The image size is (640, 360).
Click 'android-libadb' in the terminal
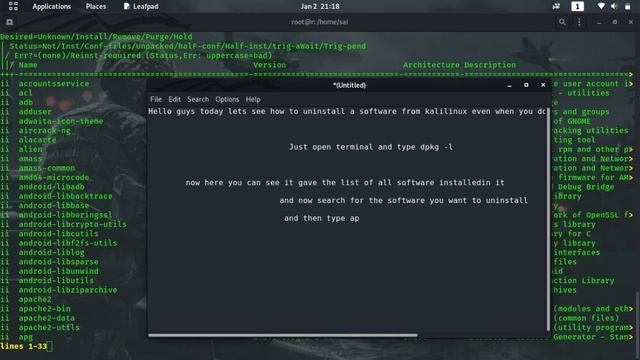coord(51,187)
